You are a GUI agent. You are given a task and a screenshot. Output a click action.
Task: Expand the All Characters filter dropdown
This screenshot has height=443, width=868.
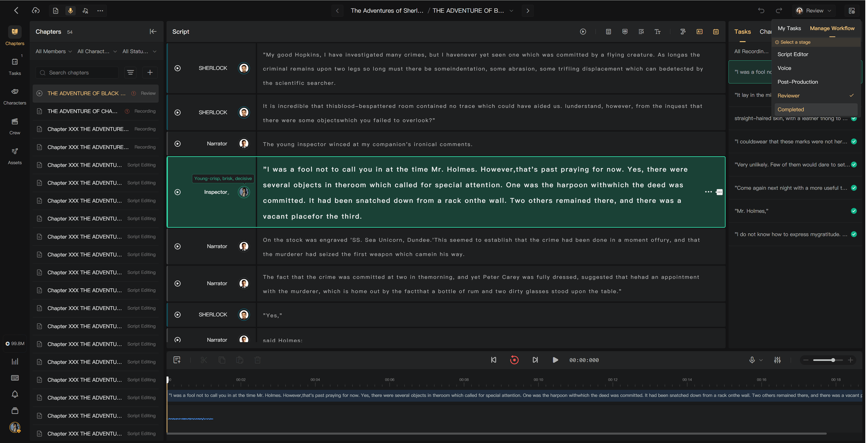coord(97,52)
